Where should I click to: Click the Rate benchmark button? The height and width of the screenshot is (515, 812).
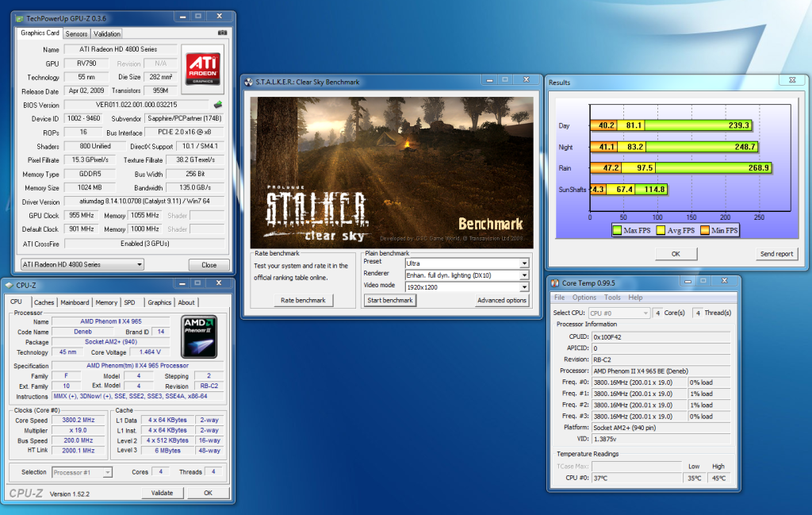[303, 300]
